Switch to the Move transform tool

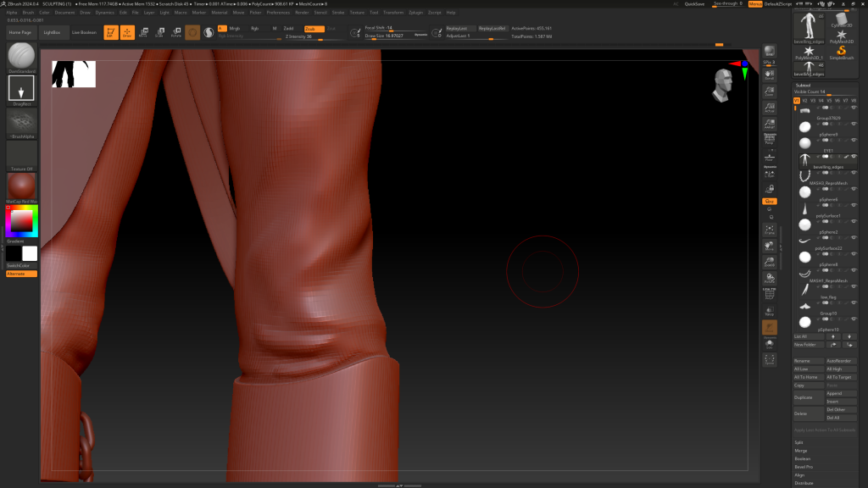coord(143,32)
